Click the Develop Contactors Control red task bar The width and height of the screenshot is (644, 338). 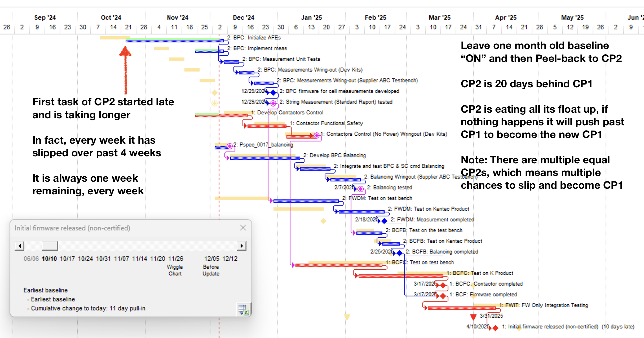(221, 115)
